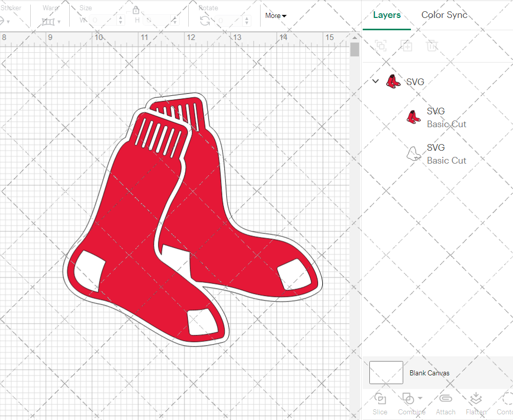The height and width of the screenshot is (420, 513).
Task: Click the red sock SVG layer thumbnail
Action: [414, 117]
